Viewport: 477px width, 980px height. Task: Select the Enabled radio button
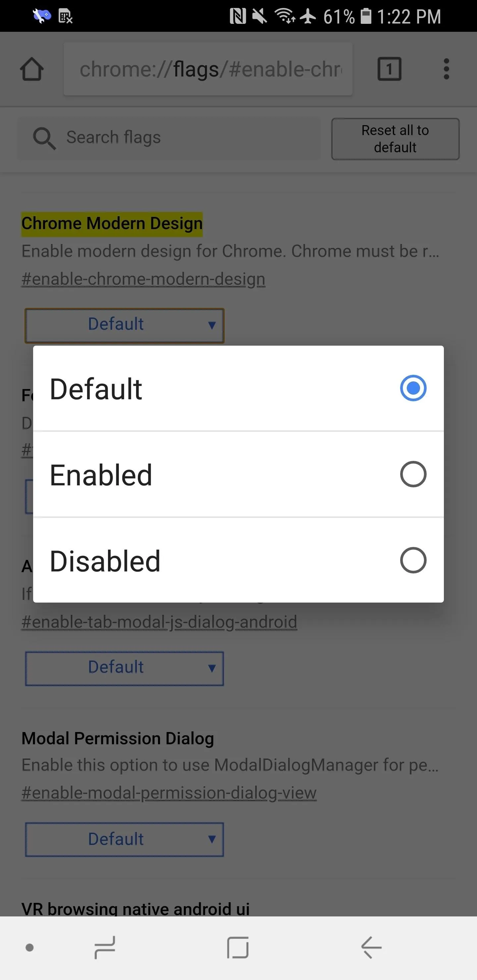[413, 474]
